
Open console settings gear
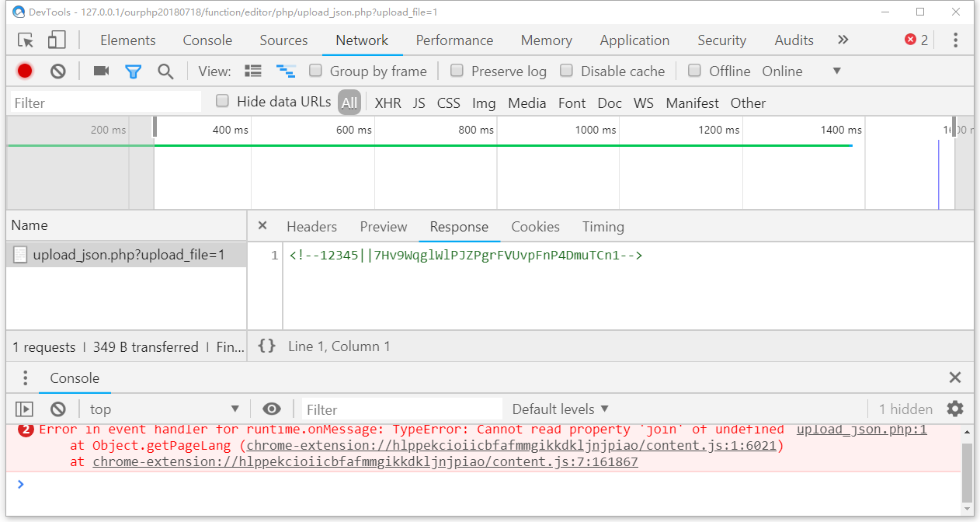[955, 409]
